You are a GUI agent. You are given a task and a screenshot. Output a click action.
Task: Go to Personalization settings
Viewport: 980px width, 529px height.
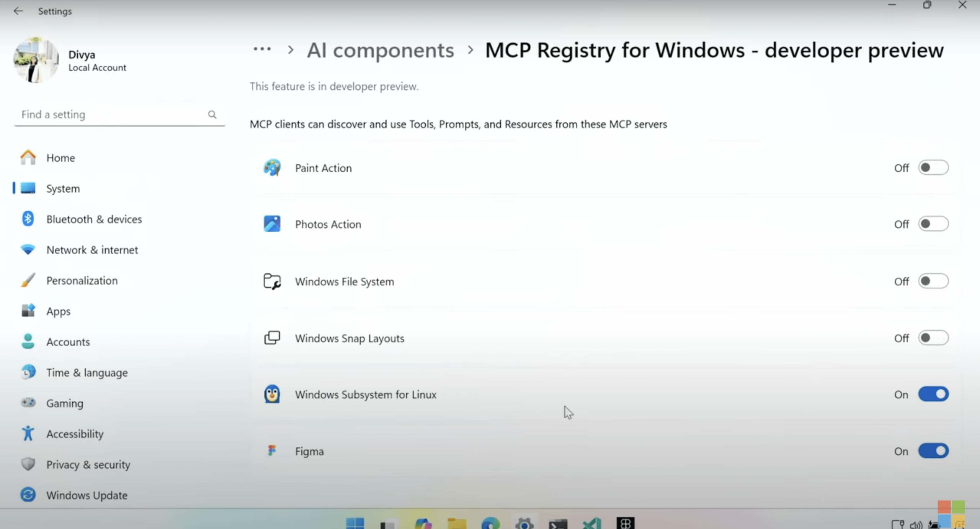(119, 280)
